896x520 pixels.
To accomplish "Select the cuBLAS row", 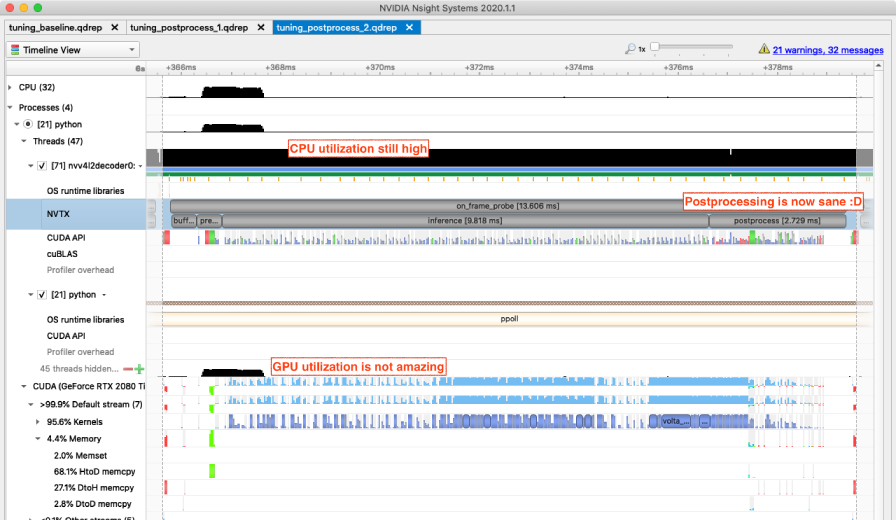I will (x=62, y=254).
